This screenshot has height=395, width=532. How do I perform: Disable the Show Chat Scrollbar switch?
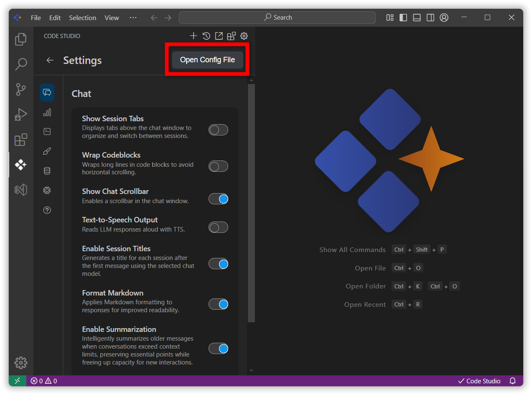click(x=218, y=199)
